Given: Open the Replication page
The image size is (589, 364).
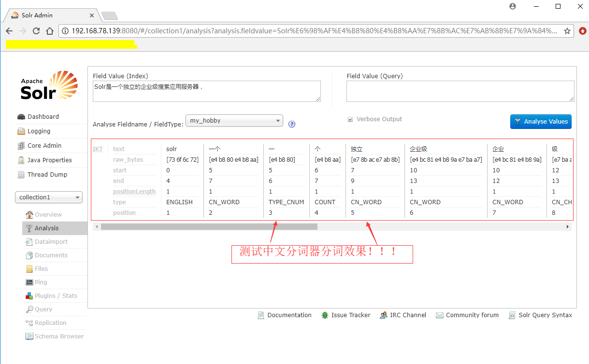Looking at the screenshot, I should 51,322.
